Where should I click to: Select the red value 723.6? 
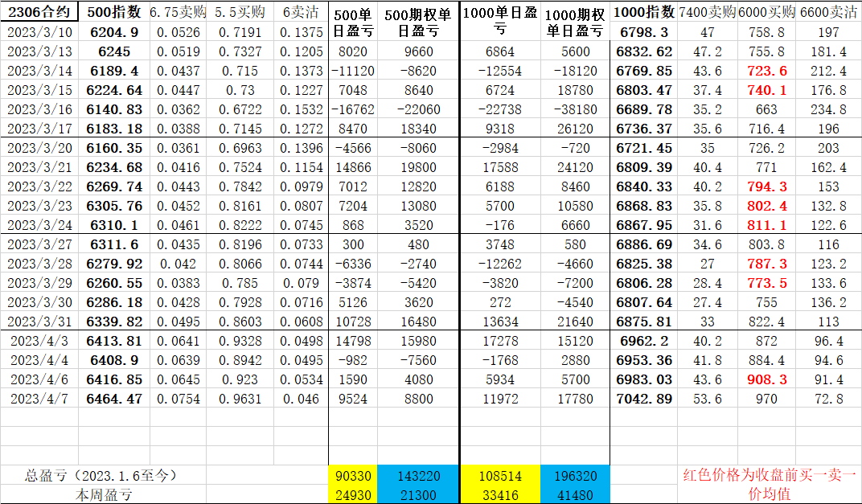(x=766, y=71)
